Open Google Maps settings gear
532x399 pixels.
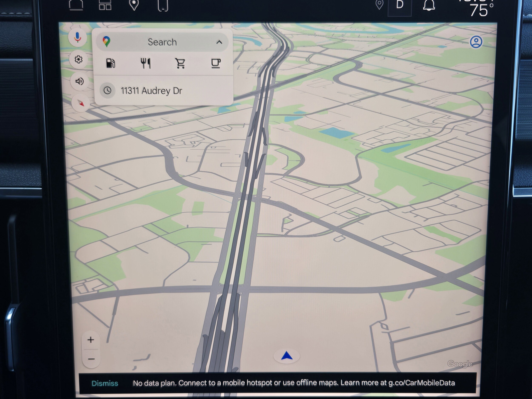pos(78,59)
